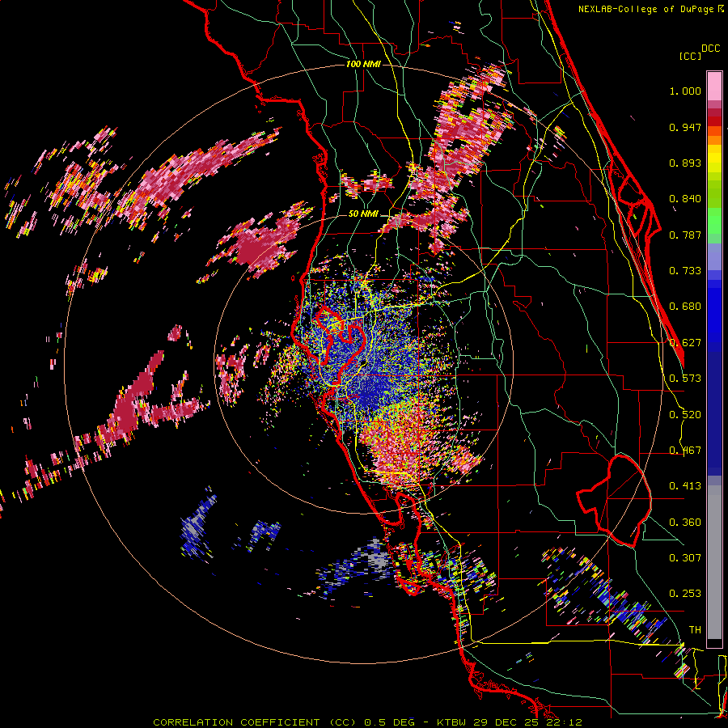Click the 0.787 scale value
Image resolution: width=728 pixels, height=728 pixels.
(x=685, y=235)
